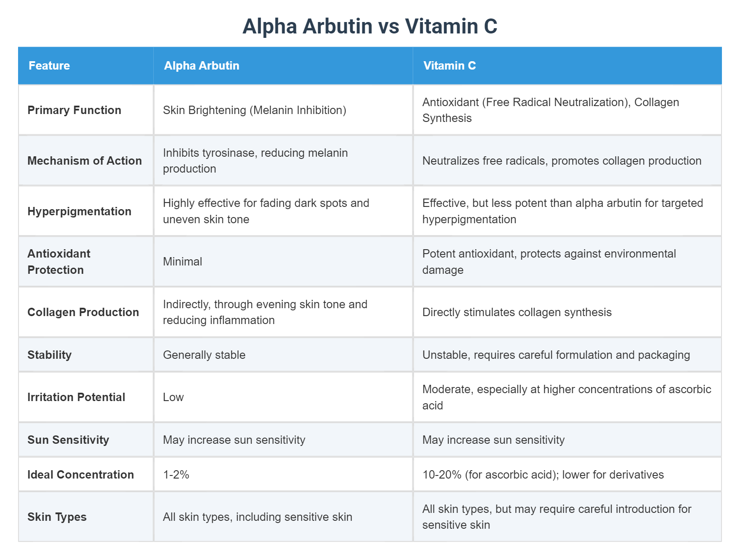The height and width of the screenshot is (560, 740).
Task: Click the Ideal Concentration row label
Action: point(81,475)
